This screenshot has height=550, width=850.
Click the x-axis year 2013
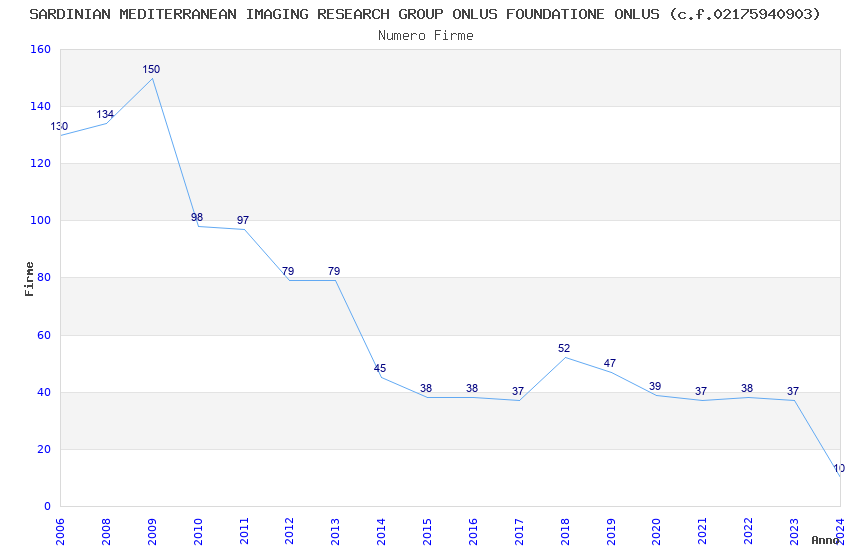335,531
